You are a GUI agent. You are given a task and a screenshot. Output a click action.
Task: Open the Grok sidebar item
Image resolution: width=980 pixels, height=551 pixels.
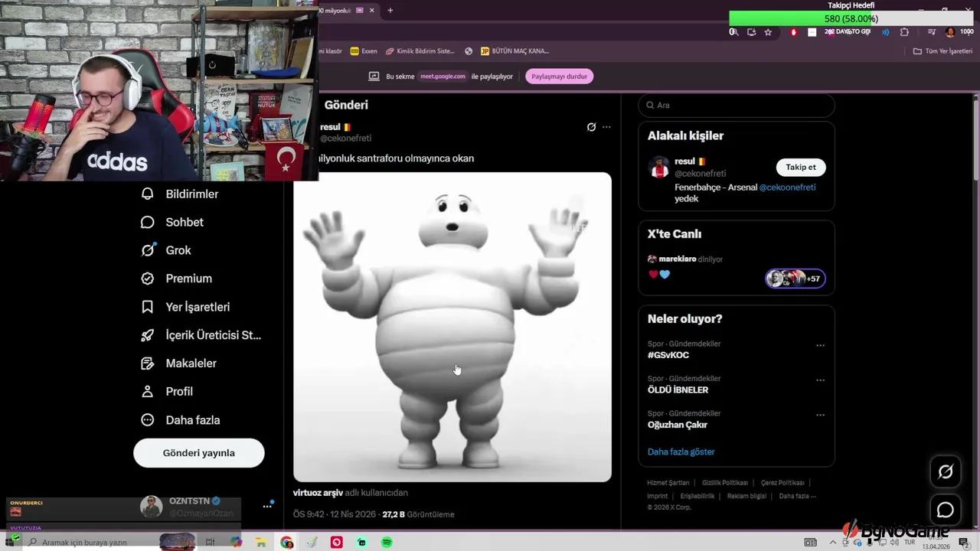click(166, 250)
